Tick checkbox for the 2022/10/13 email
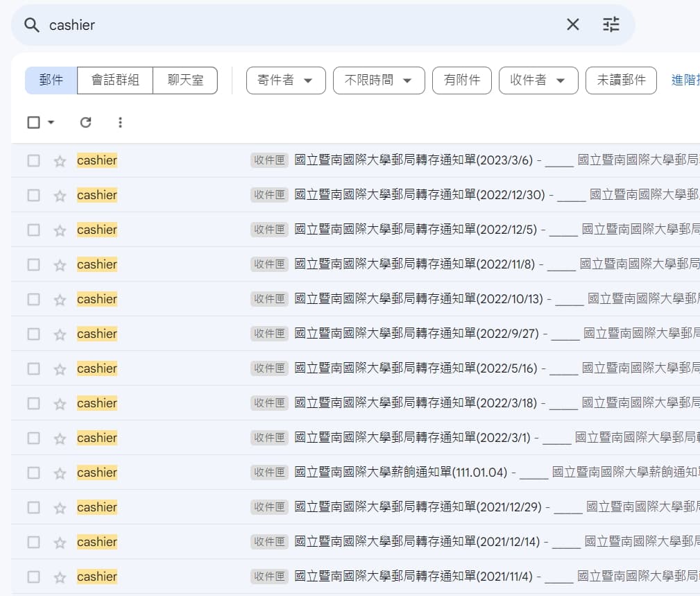 coord(33,299)
